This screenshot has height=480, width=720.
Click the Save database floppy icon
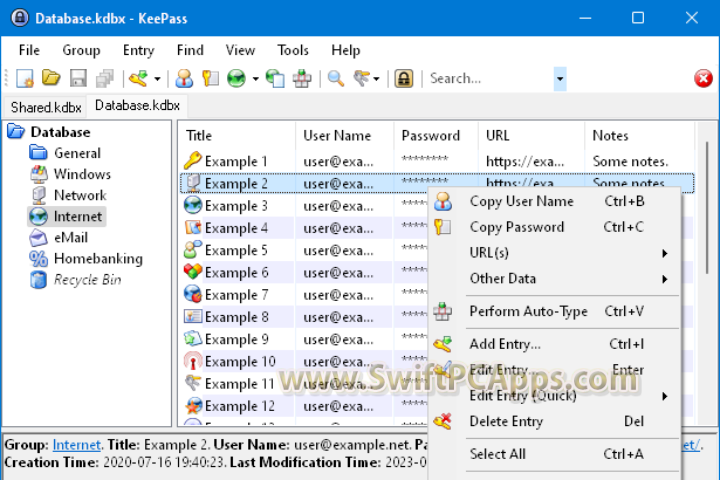click(78, 79)
